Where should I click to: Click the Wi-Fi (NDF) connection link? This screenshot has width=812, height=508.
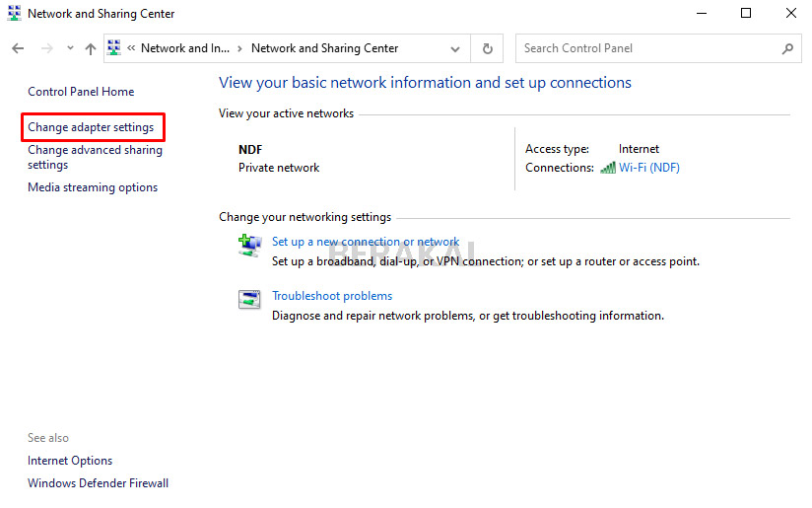pos(648,168)
